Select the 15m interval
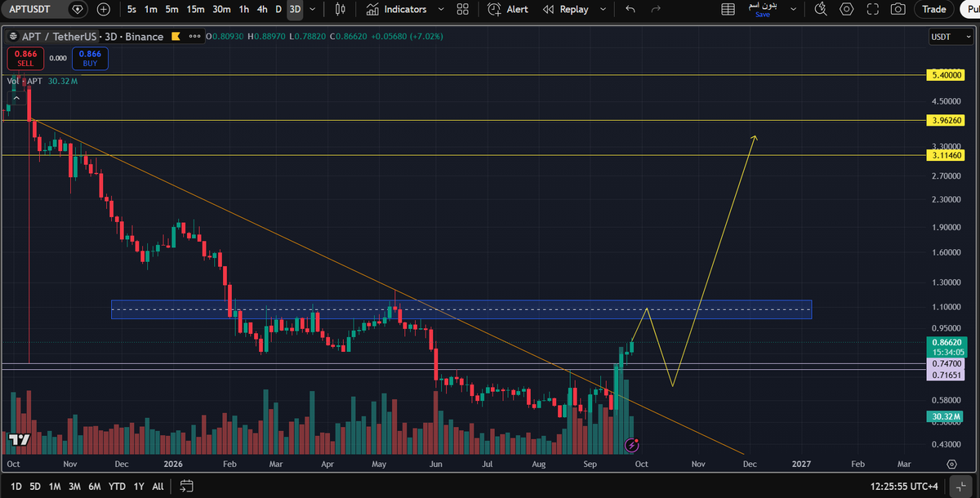This screenshot has height=498, width=980. point(195,10)
